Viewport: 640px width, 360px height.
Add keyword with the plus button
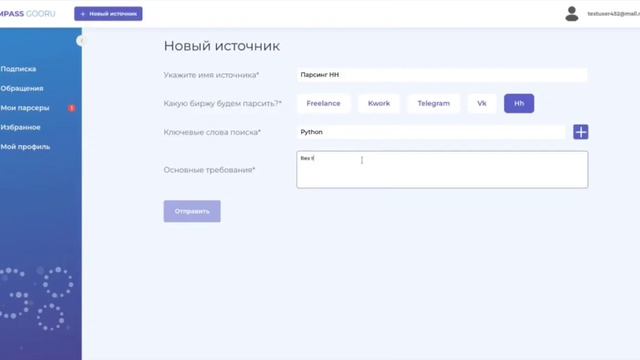click(580, 132)
